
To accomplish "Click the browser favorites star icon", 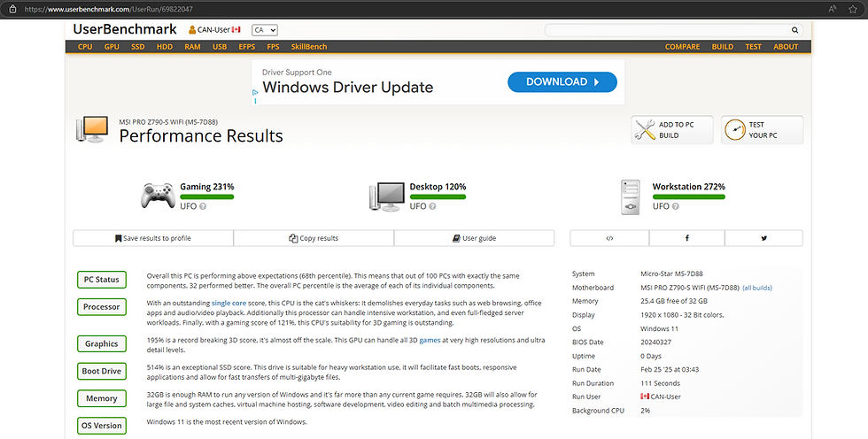I will (852, 9).
